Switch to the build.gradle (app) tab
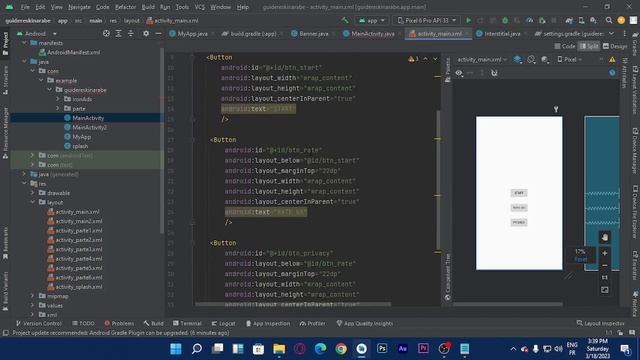640x360 pixels. (x=251, y=33)
